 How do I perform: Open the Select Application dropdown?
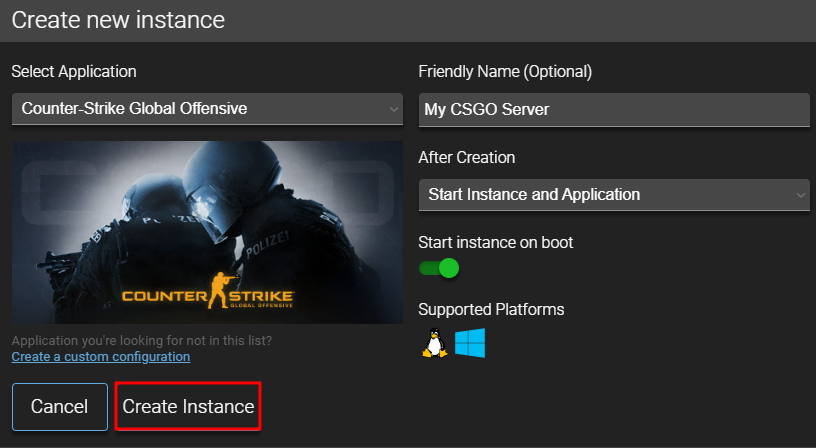(x=207, y=109)
